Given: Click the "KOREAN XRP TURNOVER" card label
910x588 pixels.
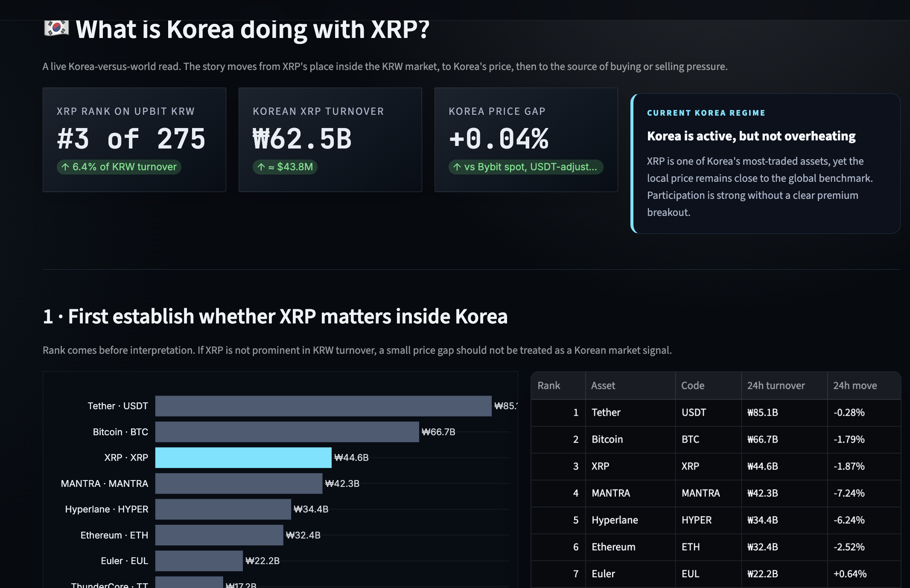Looking at the screenshot, I should pyautogui.click(x=318, y=111).
